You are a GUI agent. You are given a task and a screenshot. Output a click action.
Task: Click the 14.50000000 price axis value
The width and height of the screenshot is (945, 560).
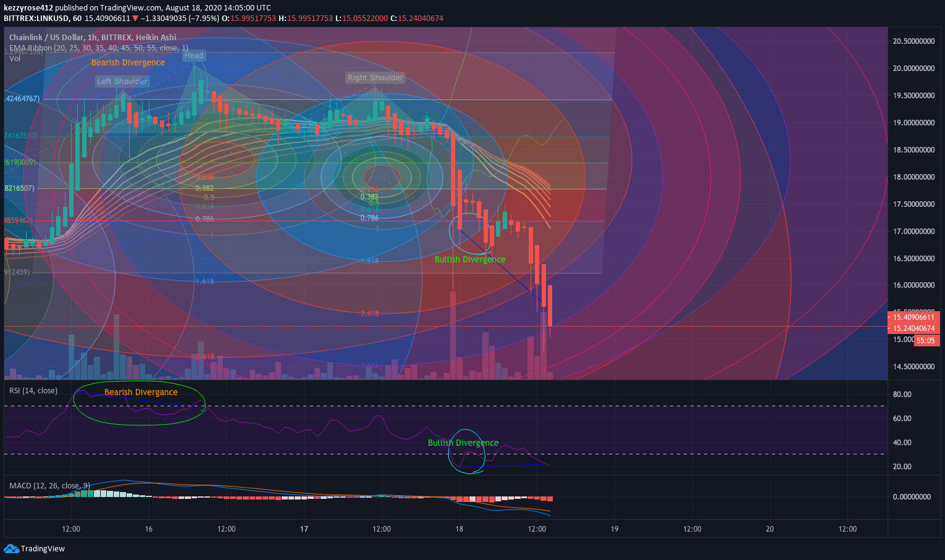click(x=913, y=367)
